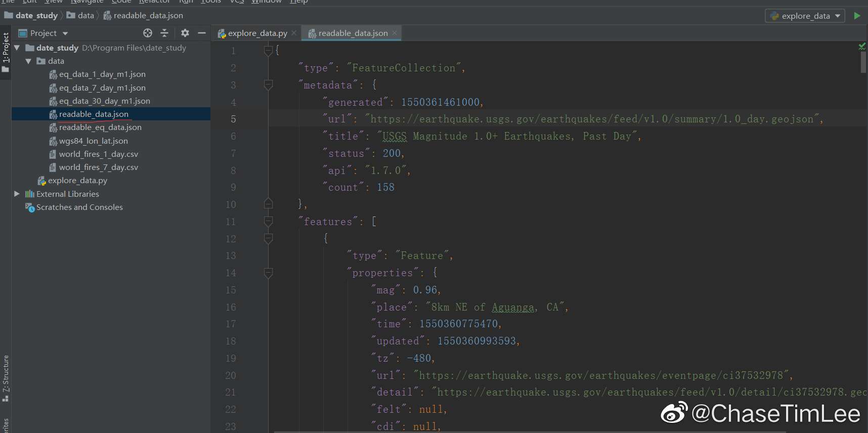The width and height of the screenshot is (868, 433).
Task: Click the mag value 0.96
Action: point(425,290)
